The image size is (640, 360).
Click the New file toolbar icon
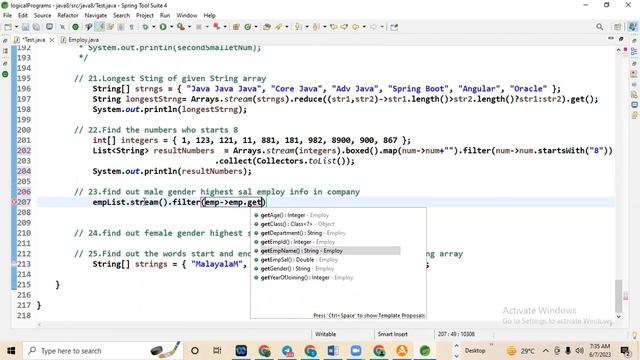click(8, 27)
